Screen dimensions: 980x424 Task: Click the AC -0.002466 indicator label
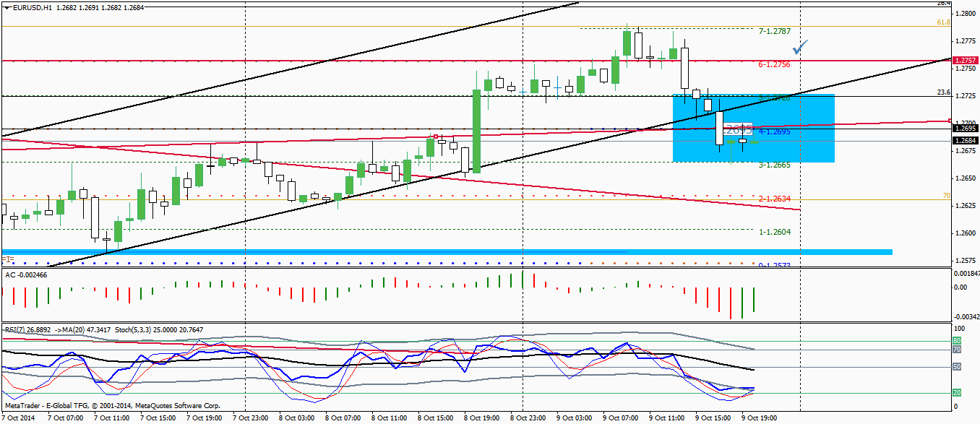(x=25, y=275)
